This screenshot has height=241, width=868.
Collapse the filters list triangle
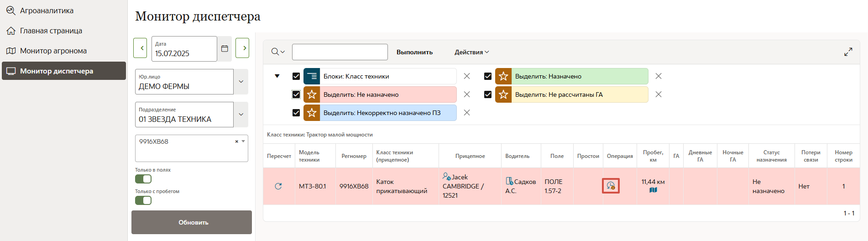tap(277, 76)
